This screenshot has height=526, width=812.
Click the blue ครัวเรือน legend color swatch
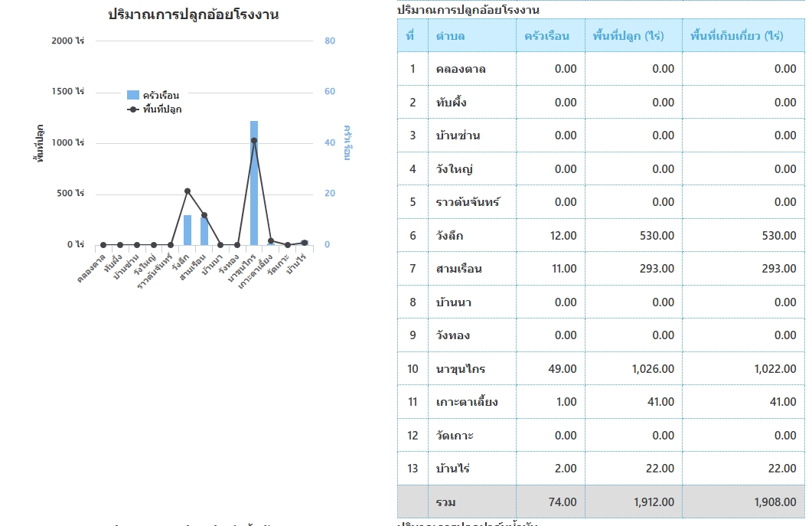click(x=133, y=96)
